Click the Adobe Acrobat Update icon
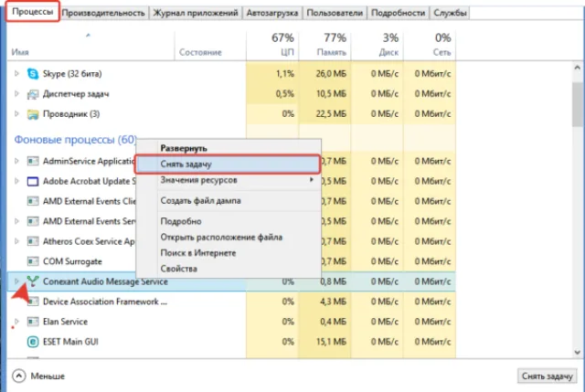 click(x=33, y=181)
